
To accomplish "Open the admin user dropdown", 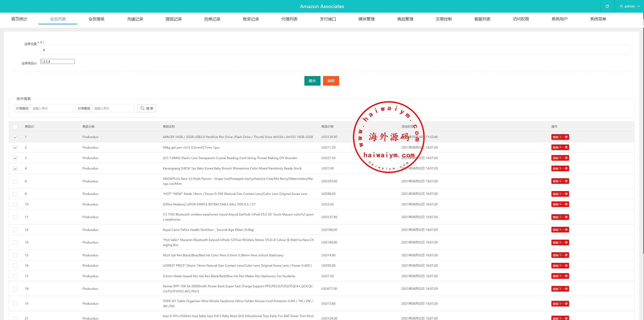I will click(630, 6).
